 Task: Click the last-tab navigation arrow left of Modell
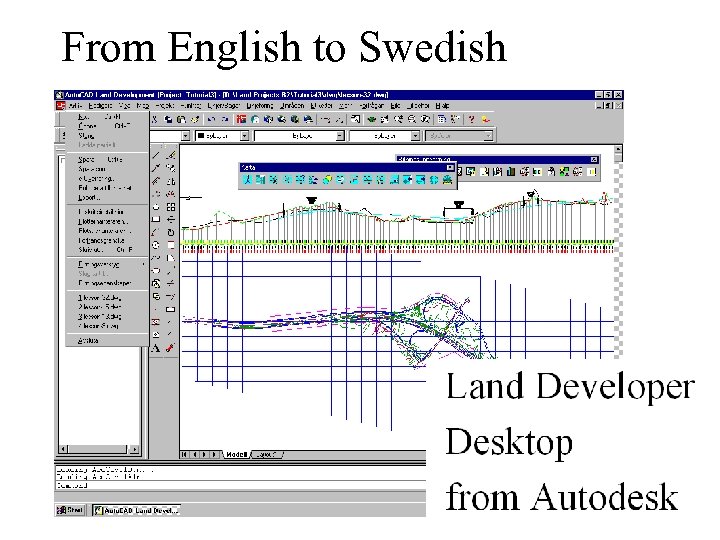point(214,455)
